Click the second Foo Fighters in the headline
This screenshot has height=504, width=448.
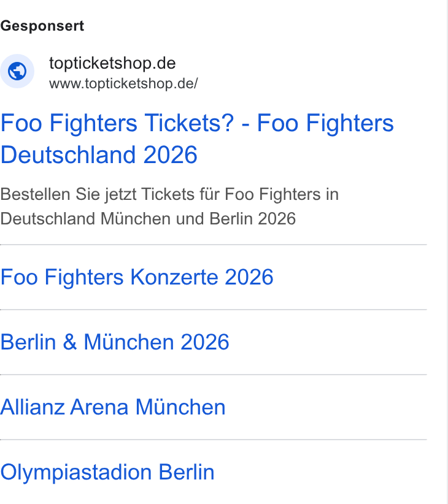point(325,123)
